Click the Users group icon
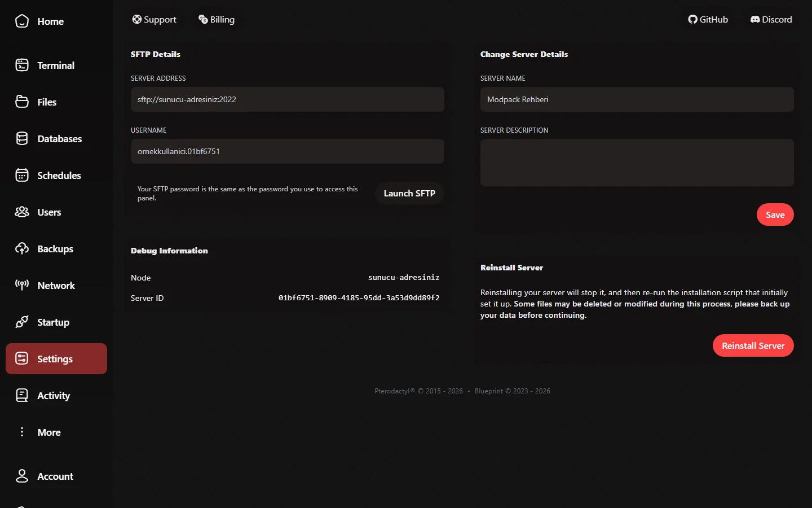Viewport: 812px width, 508px height. point(22,212)
